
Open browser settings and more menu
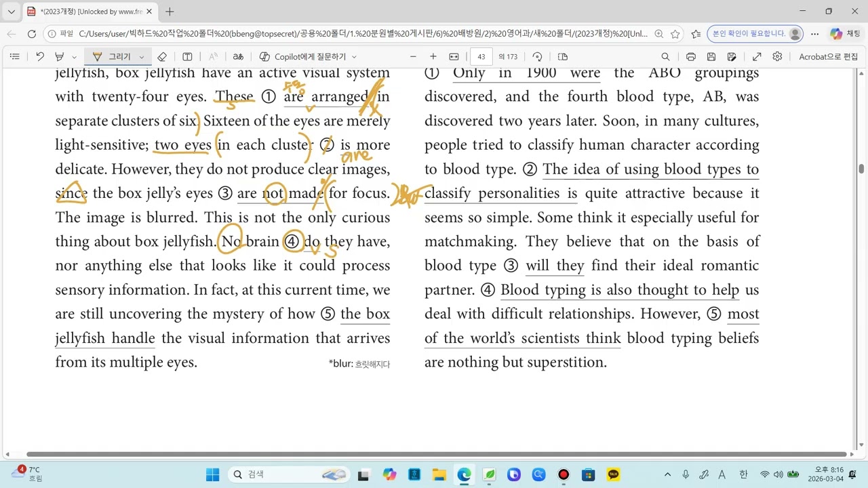815,34
